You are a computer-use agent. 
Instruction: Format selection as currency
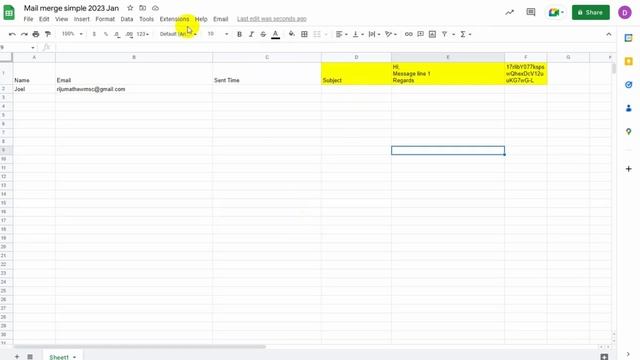click(x=94, y=34)
